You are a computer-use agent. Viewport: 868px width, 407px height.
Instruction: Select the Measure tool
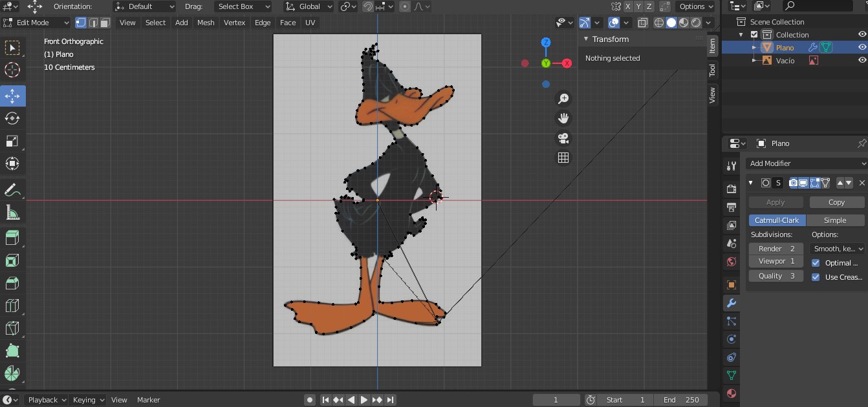tap(12, 212)
